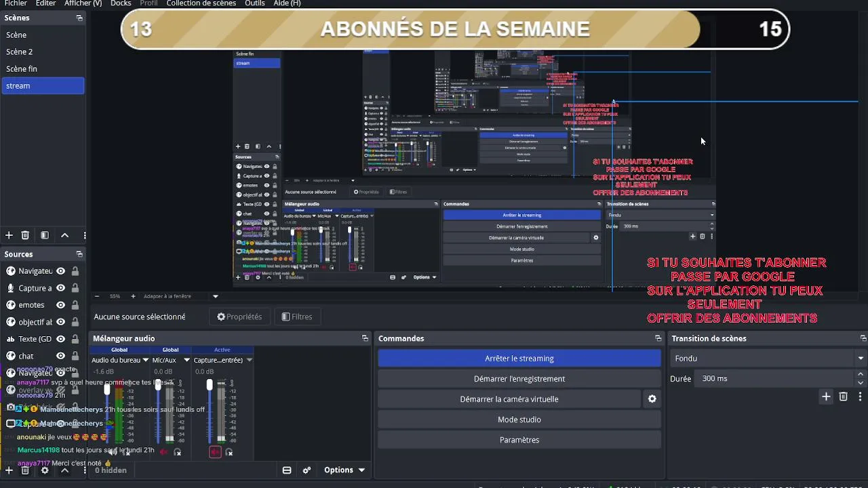Screen dimensions: 868x488
Task: Click Arrêter le streaming button
Action: coord(519,359)
